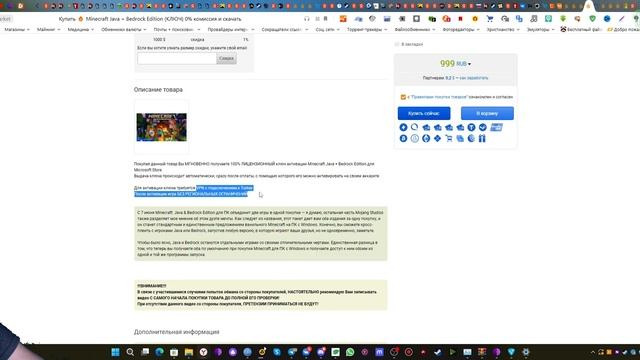Open the как заработать partner link
This screenshot has height=360, width=640.
tap(473, 78)
